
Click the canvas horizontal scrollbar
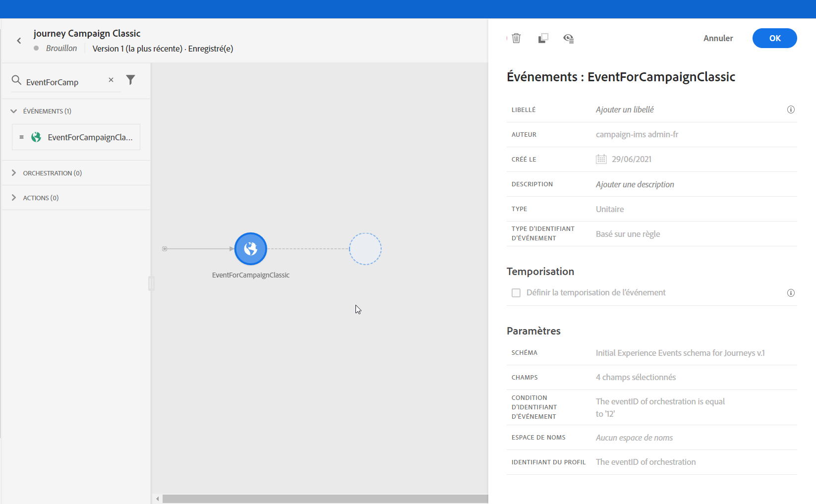pyautogui.click(x=325, y=499)
